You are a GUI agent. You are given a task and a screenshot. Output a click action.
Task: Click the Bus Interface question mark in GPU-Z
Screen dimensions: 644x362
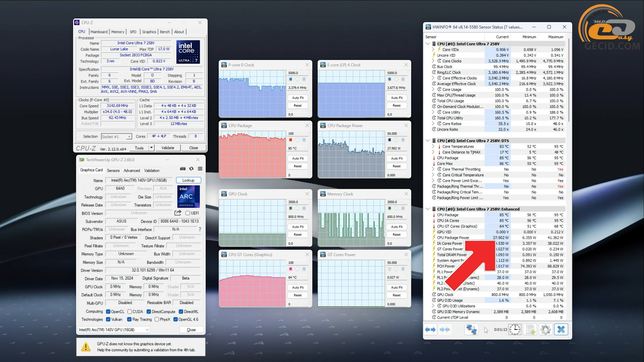coord(200,229)
